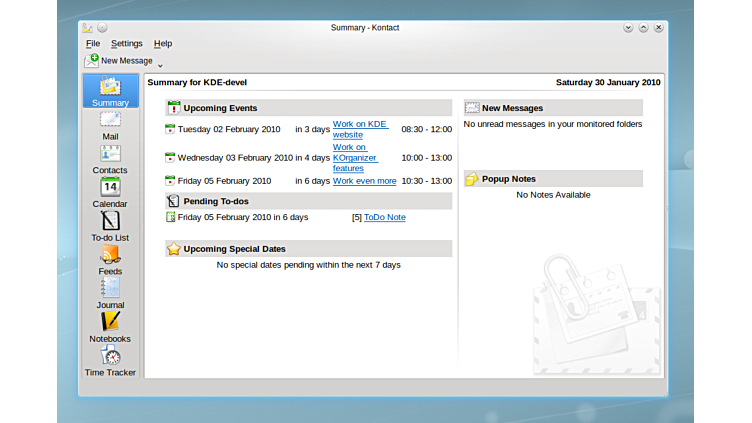Expand the New Message dropdown arrow
Viewport: 752px width, 423px height.
pyautogui.click(x=160, y=65)
